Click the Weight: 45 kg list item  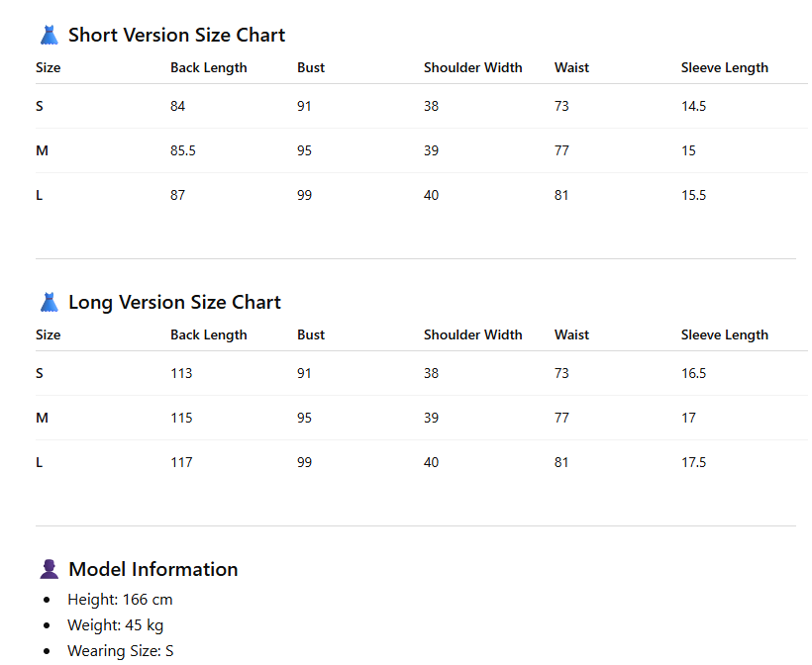point(116,625)
